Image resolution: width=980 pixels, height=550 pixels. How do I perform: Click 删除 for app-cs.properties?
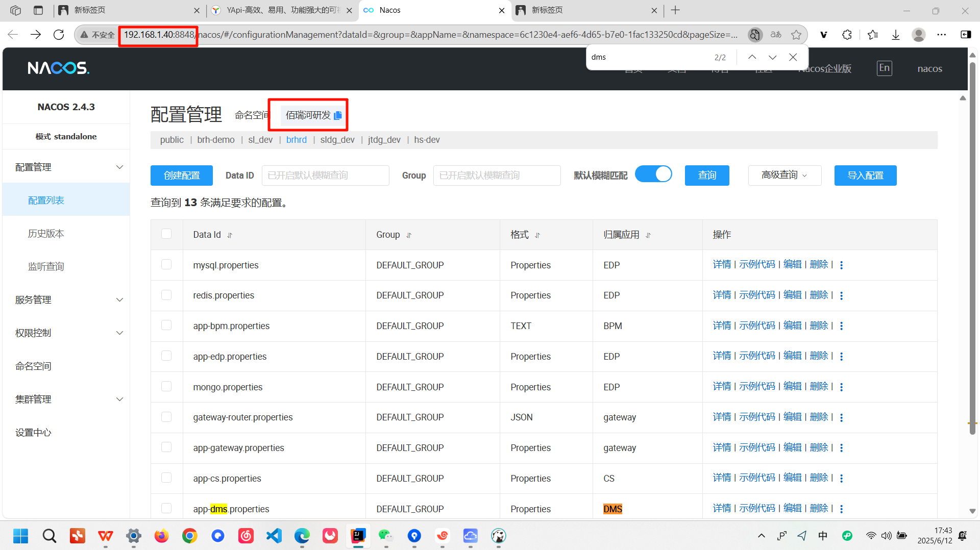coord(819,478)
